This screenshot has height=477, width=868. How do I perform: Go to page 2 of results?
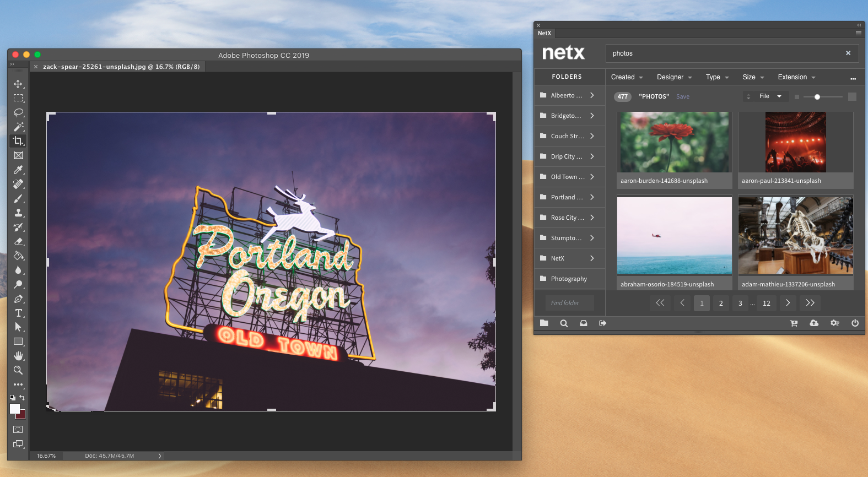[x=721, y=303]
